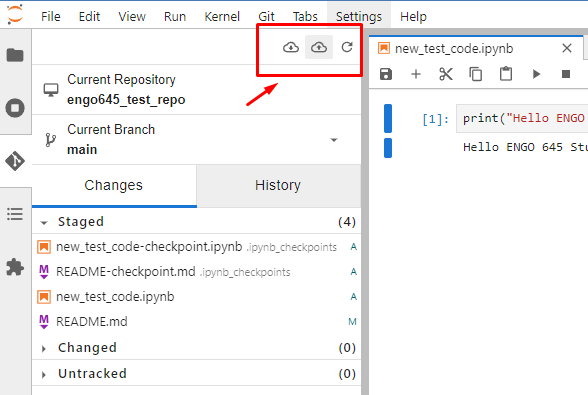The height and width of the screenshot is (395, 588).
Task: Click the branch icon beside Current Branch
Action: 50,140
